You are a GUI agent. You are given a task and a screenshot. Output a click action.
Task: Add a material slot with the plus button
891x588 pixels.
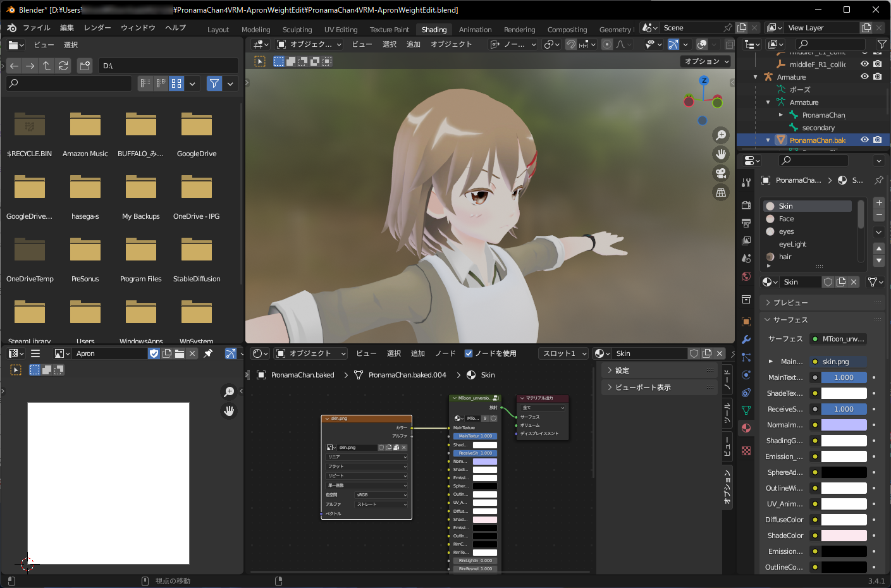click(x=878, y=202)
